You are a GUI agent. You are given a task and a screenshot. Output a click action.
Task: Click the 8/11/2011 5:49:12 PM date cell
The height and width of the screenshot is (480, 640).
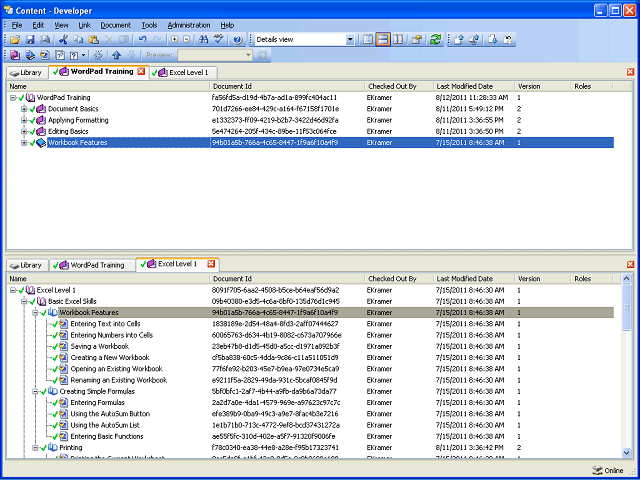tap(469, 109)
